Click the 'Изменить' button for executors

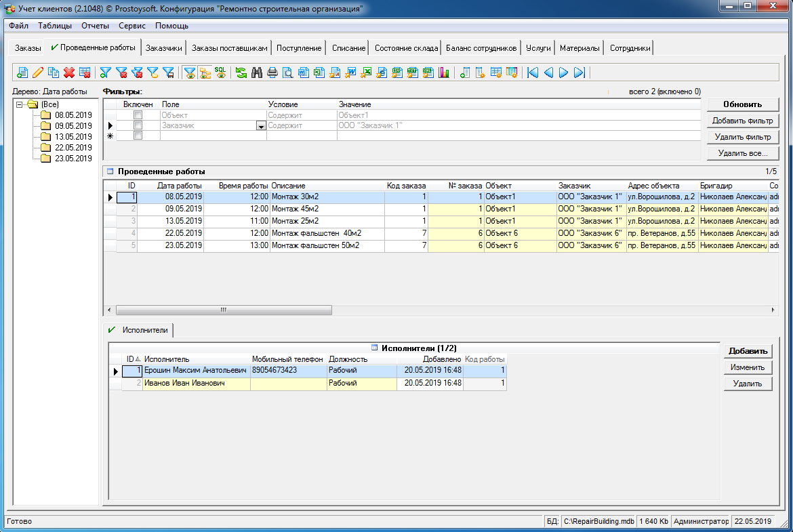coord(748,367)
